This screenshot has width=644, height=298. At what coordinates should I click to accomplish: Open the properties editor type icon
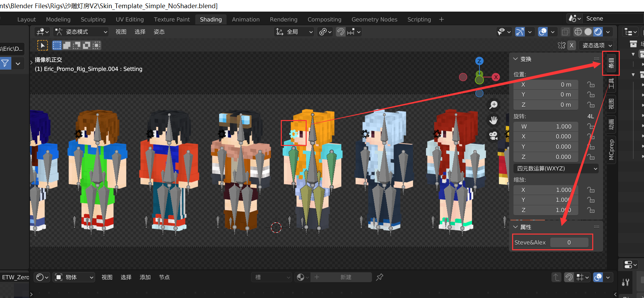(630, 265)
